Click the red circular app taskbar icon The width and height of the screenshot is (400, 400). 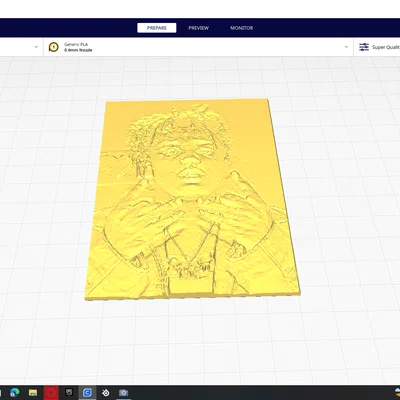51,393
